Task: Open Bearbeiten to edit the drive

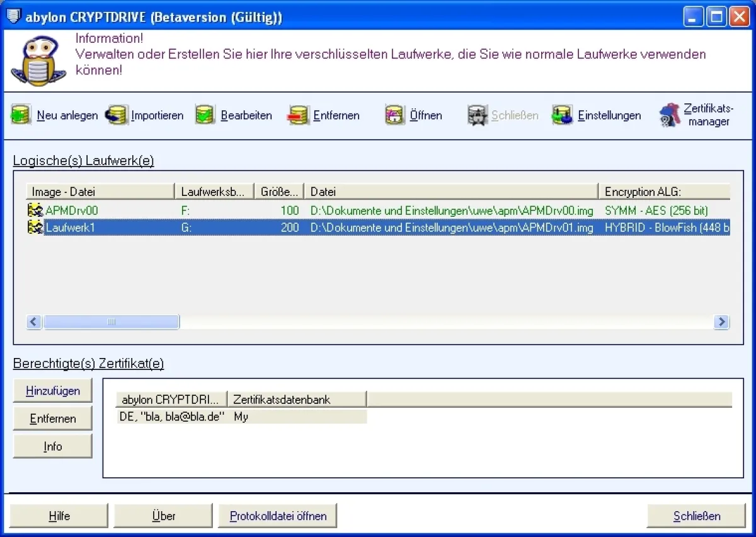Action: (x=205, y=115)
